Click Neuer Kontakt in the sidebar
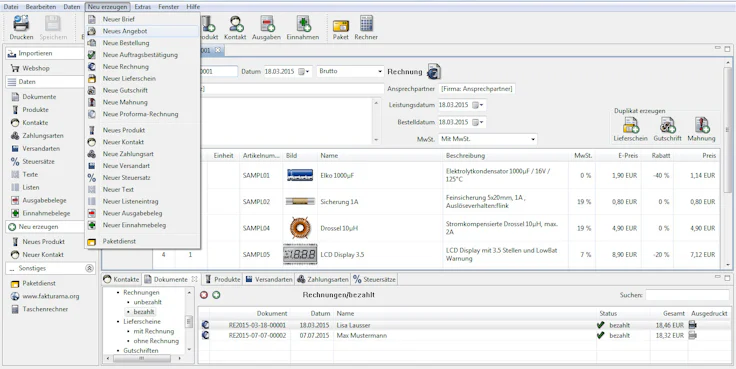Screen dimensions: 736x369 point(43,254)
